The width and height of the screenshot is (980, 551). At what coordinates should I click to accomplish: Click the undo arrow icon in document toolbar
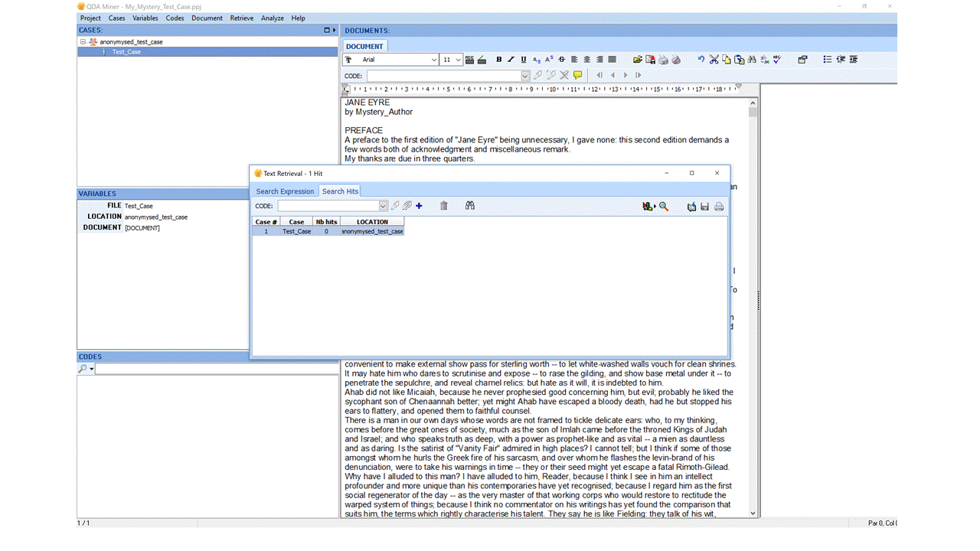coord(701,60)
